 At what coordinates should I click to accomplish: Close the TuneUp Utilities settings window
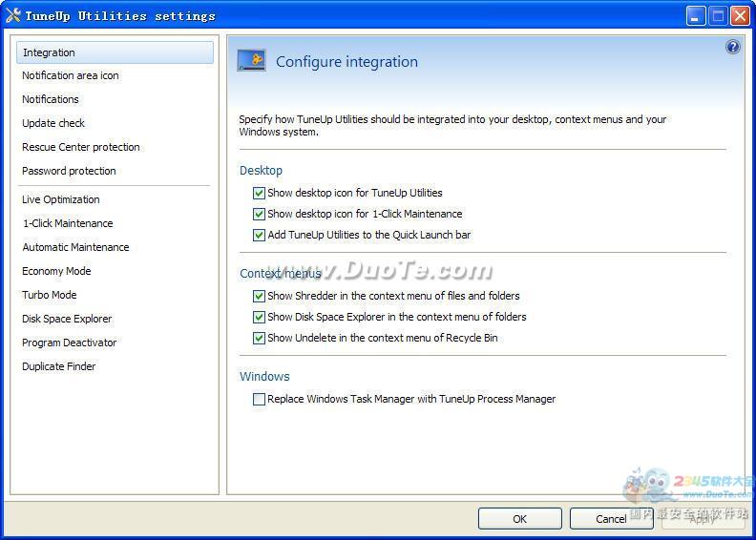coord(740,16)
